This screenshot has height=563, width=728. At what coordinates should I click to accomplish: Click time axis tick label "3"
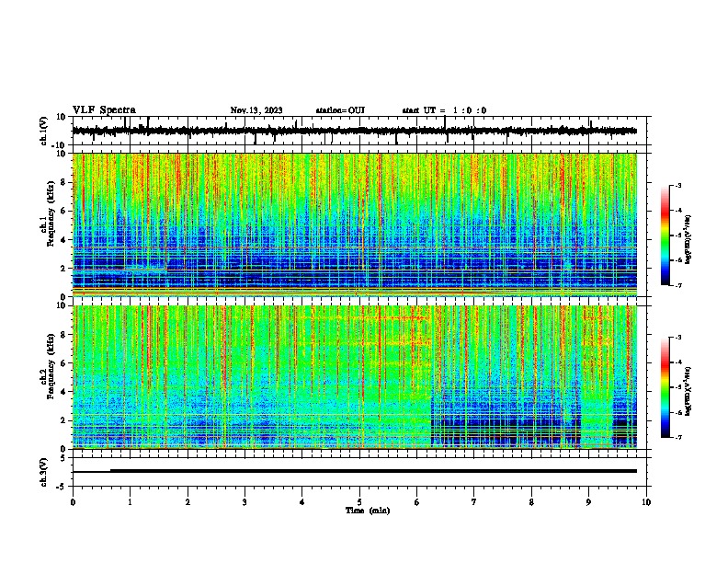[x=245, y=502]
